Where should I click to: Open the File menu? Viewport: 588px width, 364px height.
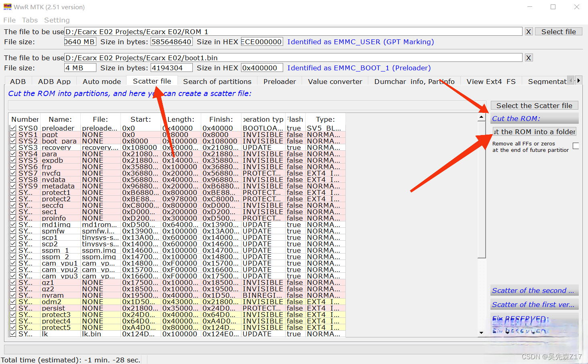click(9, 20)
